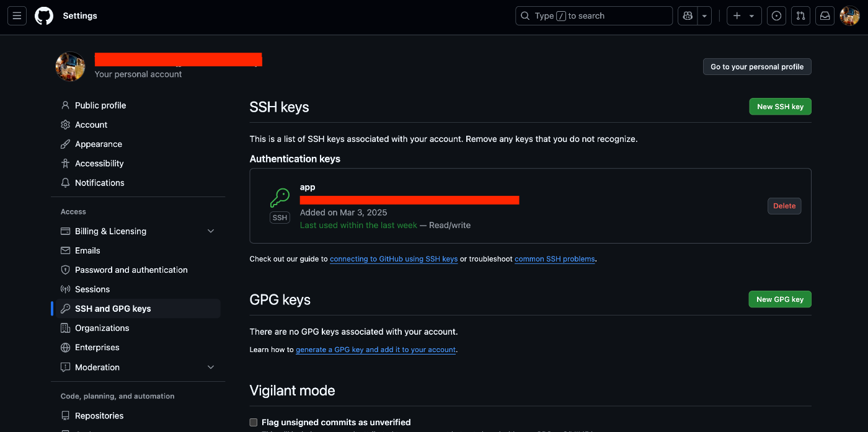The width and height of the screenshot is (868, 432).
Task: Expand the Moderation section
Action: (211, 367)
